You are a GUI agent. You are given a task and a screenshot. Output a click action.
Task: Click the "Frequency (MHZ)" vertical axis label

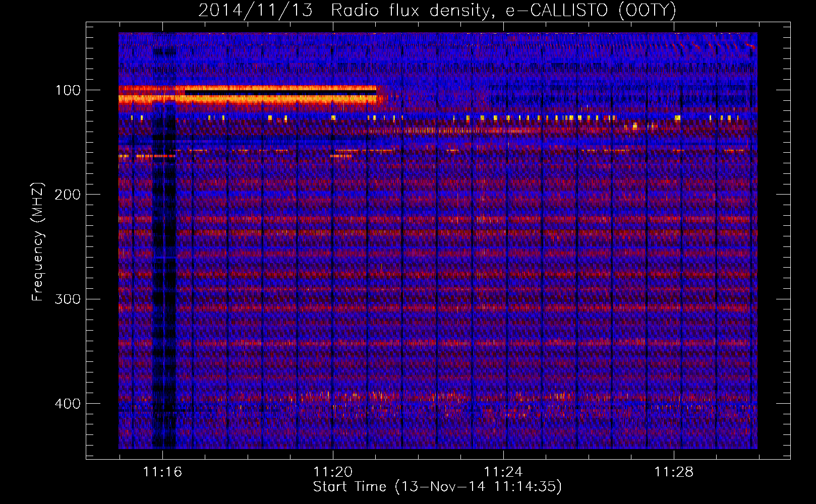tap(38, 242)
